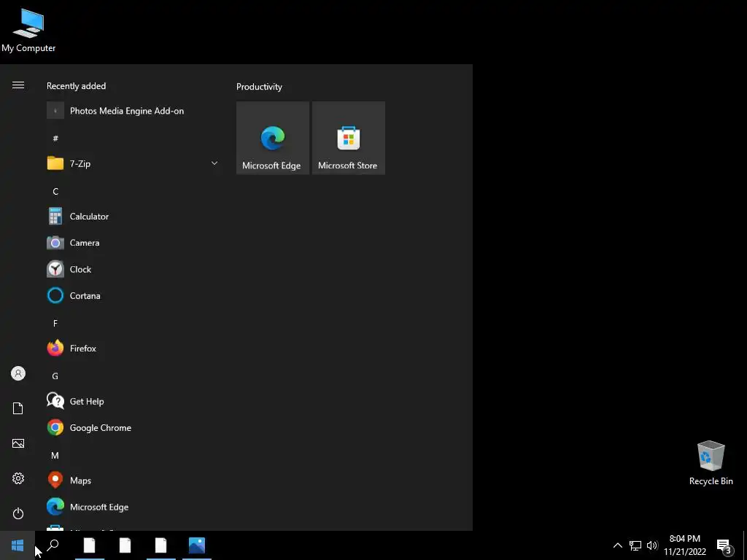Click the Windows Start button

(x=18, y=545)
